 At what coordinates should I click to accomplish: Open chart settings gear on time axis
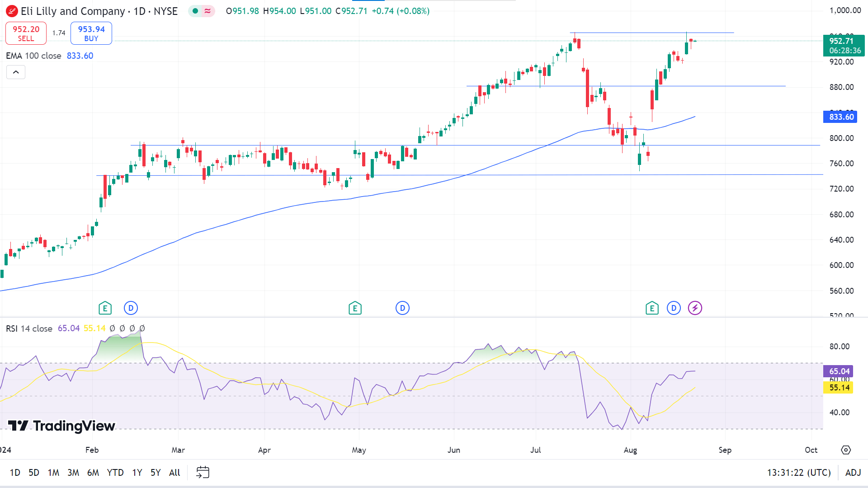(x=846, y=450)
